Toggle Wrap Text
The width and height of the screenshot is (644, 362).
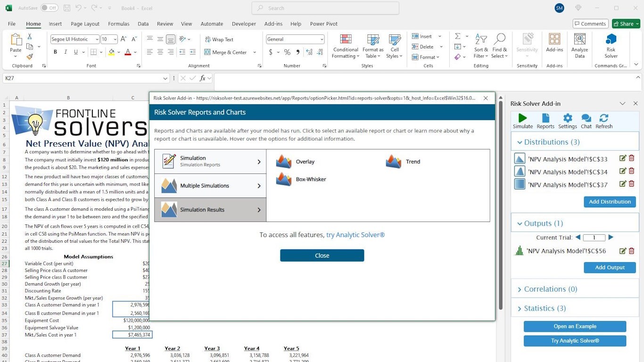point(219,40)
